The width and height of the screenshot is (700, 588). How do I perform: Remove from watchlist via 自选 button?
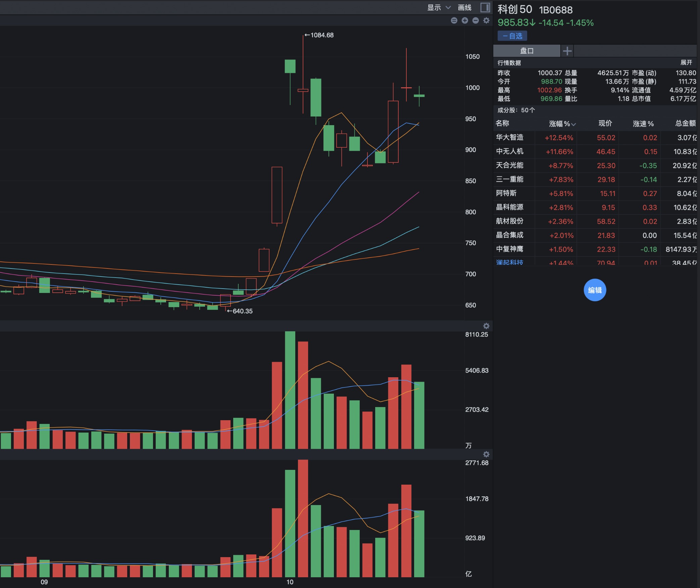click(x=512, y=36)
